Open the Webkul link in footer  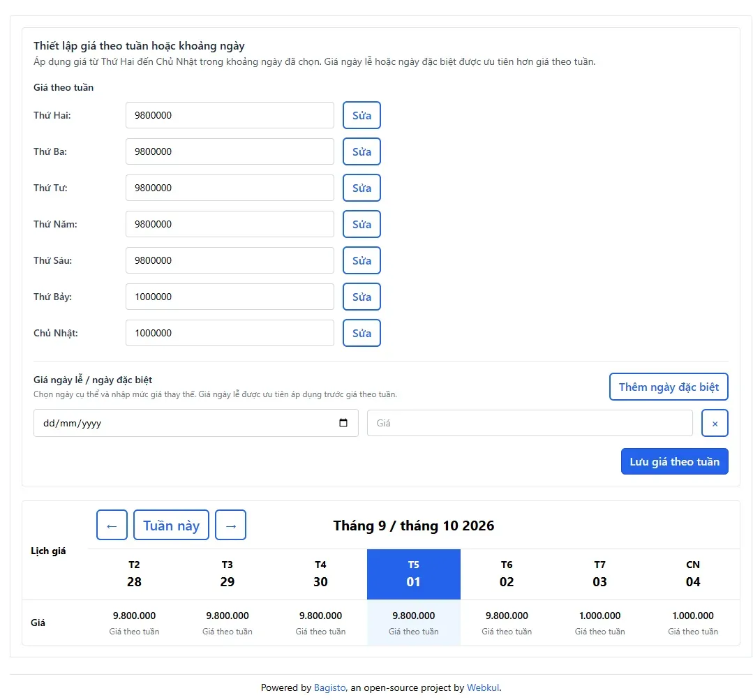click(483, 687)
